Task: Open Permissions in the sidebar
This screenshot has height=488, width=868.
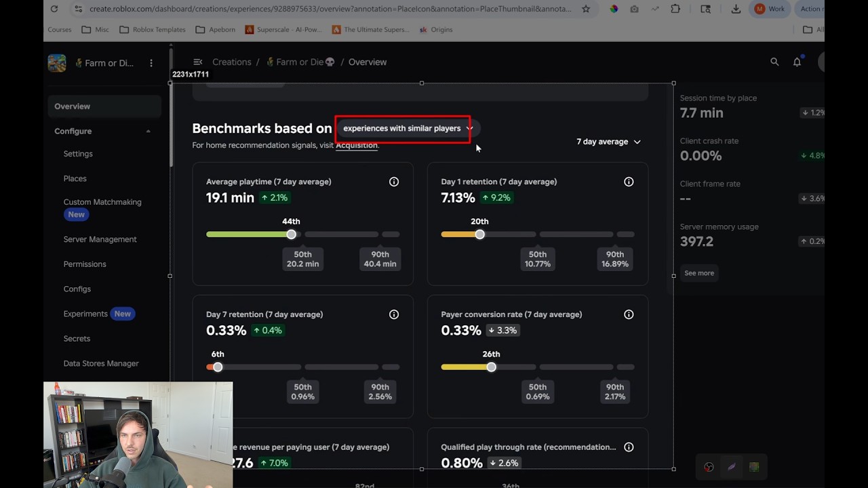Action: (85, 264)
